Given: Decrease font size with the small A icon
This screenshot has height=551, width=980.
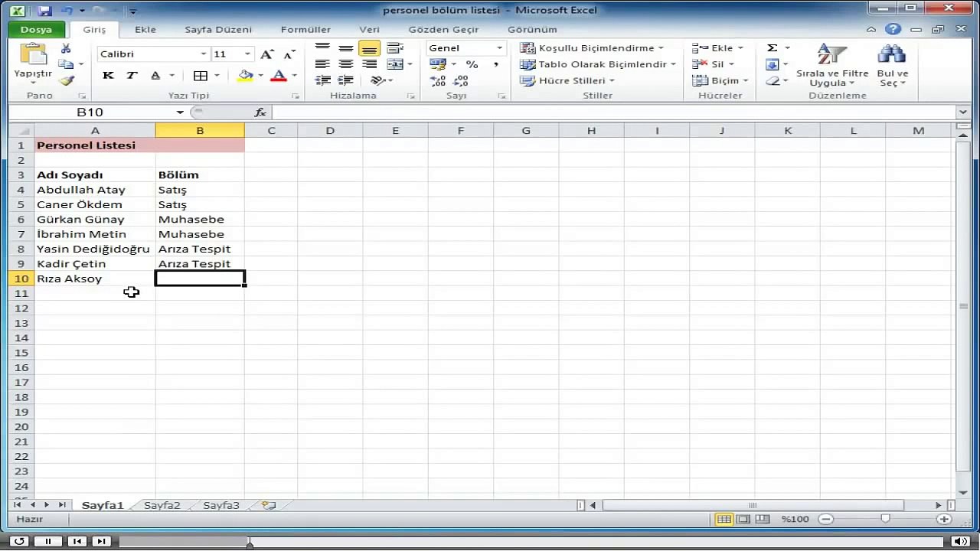Looking at the screenshot, I should pos(289,54).
